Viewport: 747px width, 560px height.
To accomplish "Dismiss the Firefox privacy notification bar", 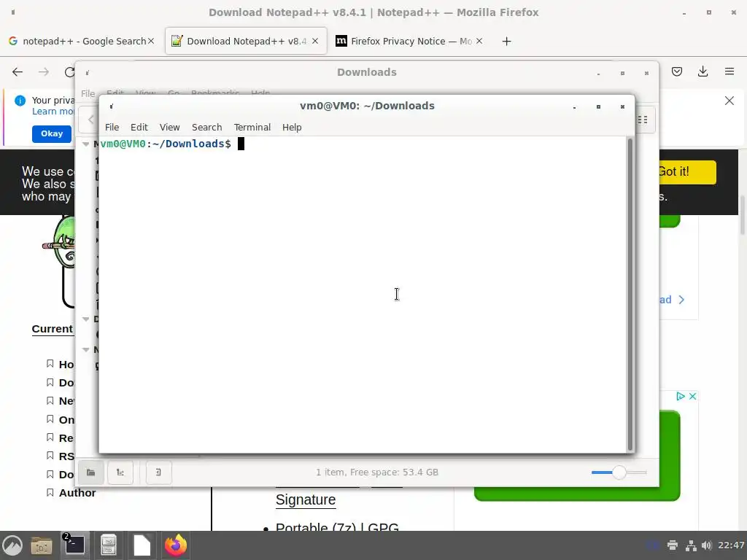I will point(729,101).
